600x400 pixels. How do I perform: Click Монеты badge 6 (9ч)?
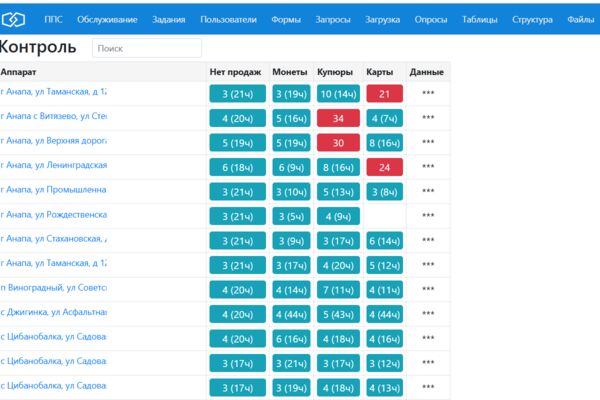[x=291, y=167]
